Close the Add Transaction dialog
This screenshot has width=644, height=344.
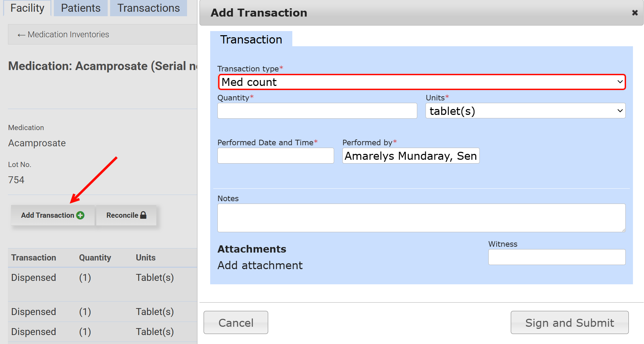634,13
